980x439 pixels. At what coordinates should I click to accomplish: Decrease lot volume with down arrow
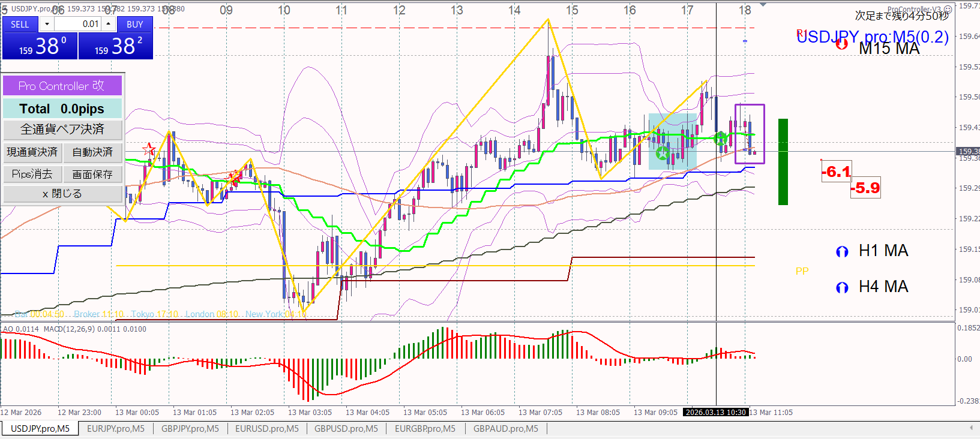(x=47, y=24)
